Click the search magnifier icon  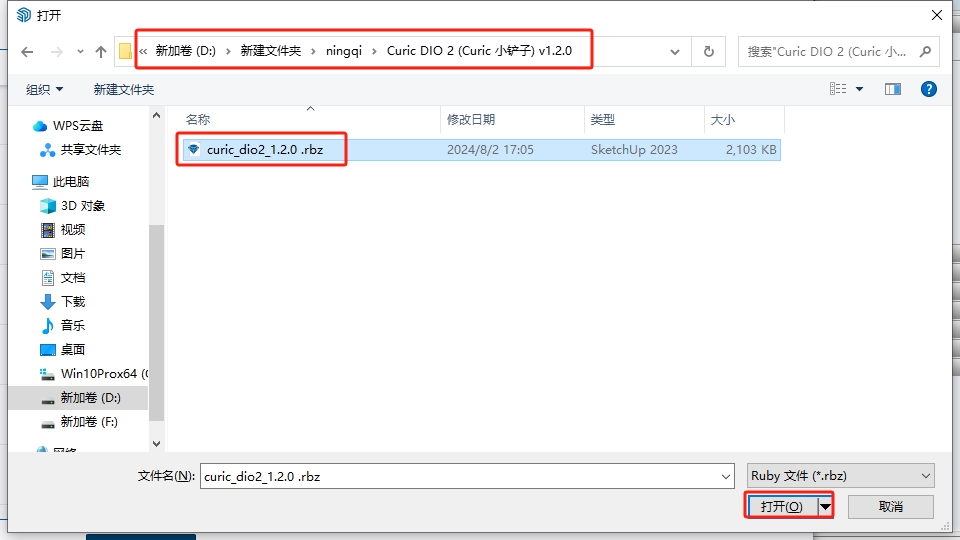pyautogui.click(x=925, y=52)
